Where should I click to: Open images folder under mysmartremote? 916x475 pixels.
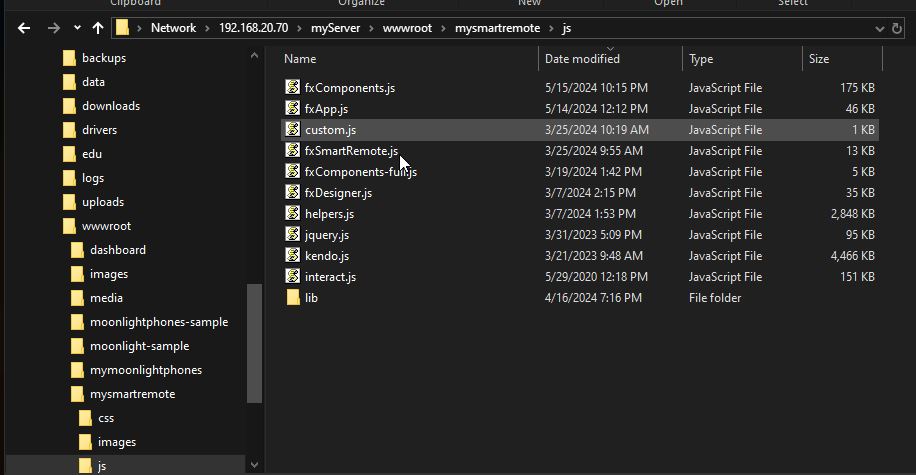pos(117,442)
